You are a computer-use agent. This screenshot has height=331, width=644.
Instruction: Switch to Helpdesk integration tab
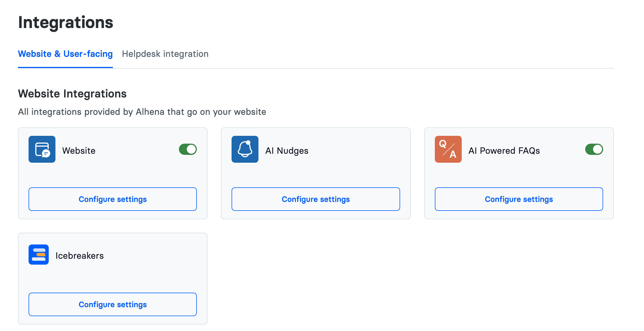165,54
